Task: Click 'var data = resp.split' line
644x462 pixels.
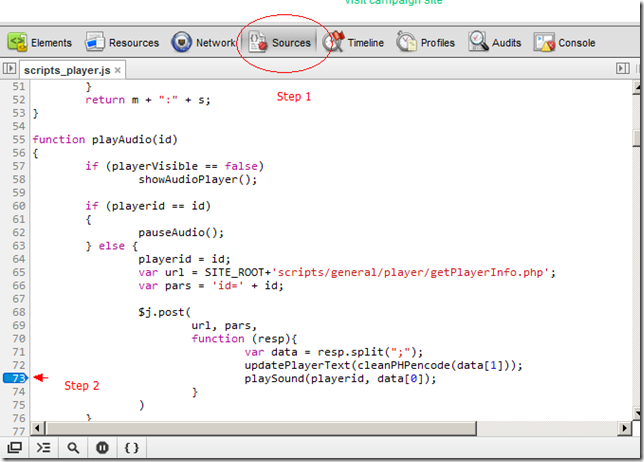Action: point(334,352)
